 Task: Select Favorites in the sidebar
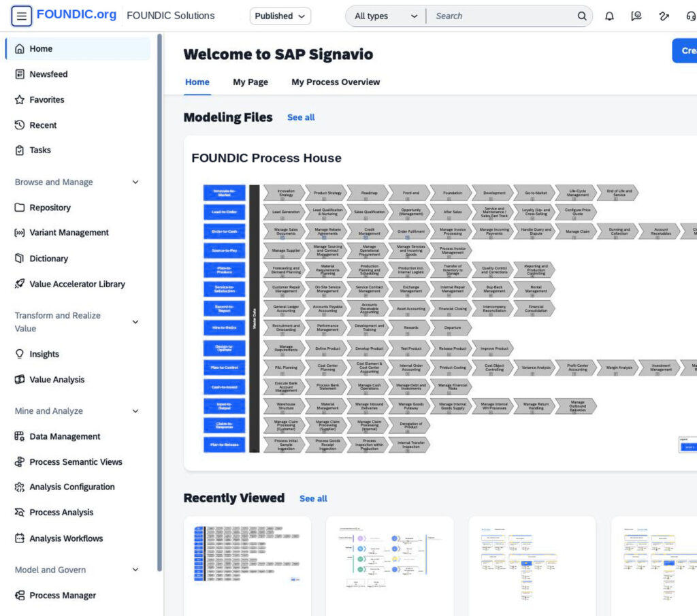click(78, 99)
